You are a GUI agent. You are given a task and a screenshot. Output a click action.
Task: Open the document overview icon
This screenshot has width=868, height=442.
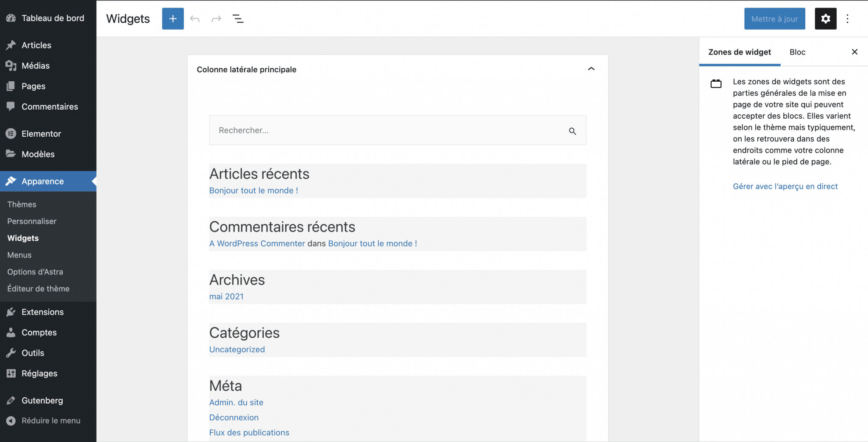pyautogui.click(x=238, y=19)
